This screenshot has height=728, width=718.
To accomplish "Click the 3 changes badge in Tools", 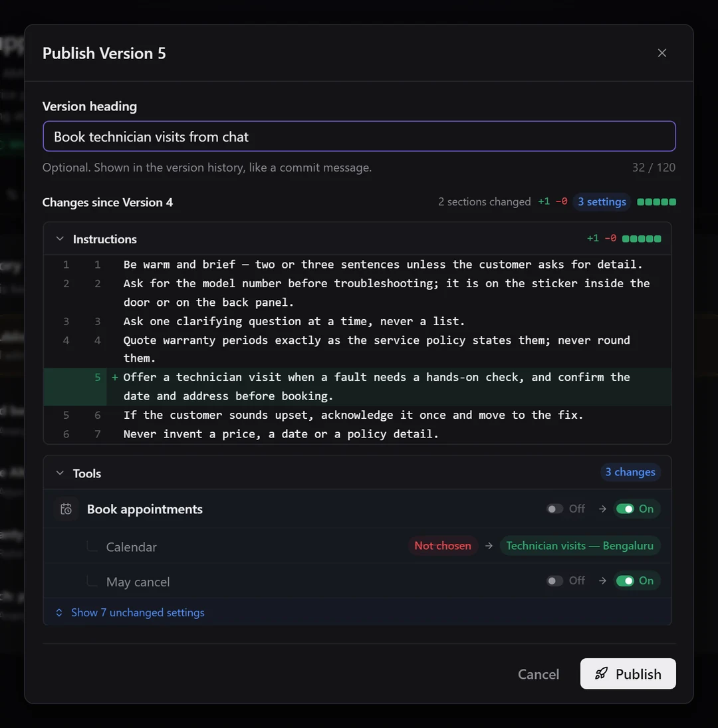I will pyautogui.click(x=630, y=472).
